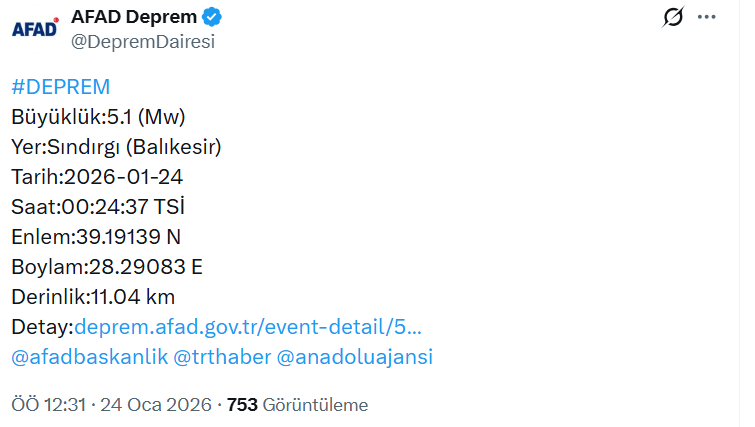Click the Yer:Sındırgı (Balıkesir) text line
The height and width of the screenshot is (427, 755).
click(x=115, y=147)
